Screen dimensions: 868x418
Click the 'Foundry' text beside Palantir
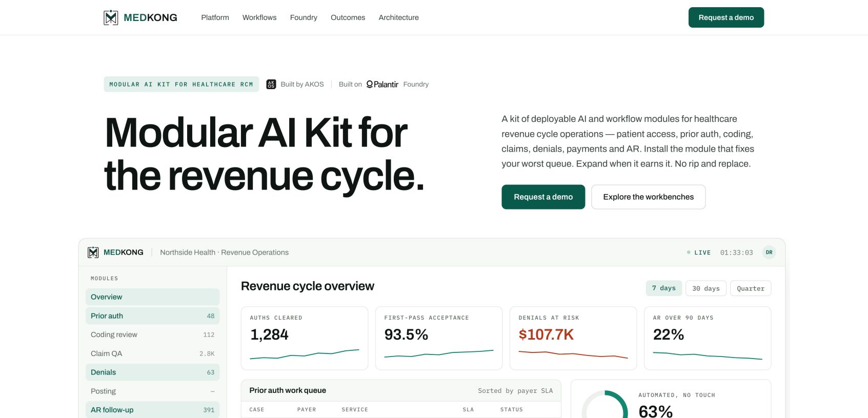416,85
